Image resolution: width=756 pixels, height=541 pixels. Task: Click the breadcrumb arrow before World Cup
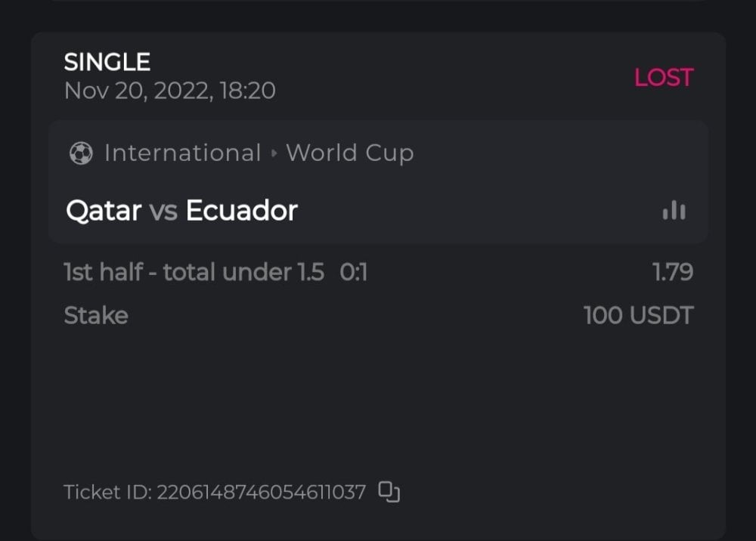click(x=274, y=153)
